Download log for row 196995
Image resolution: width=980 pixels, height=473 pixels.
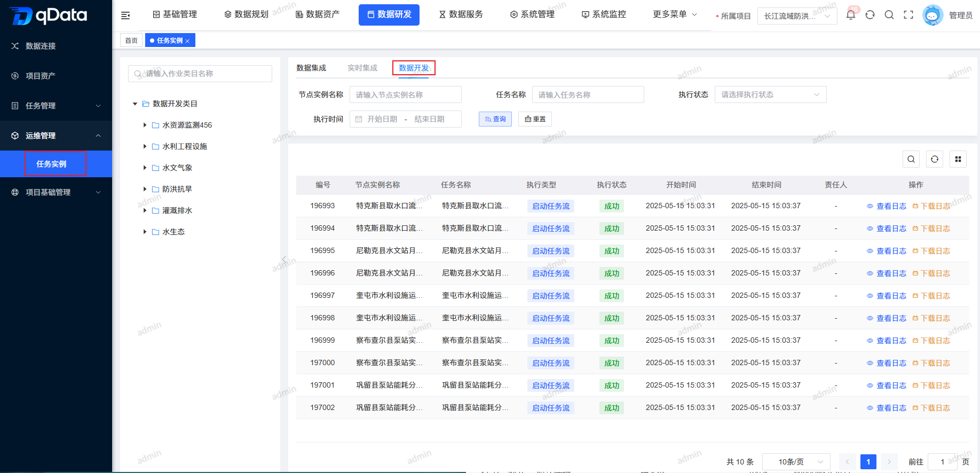pyautogui.click(x=931, y=251)
